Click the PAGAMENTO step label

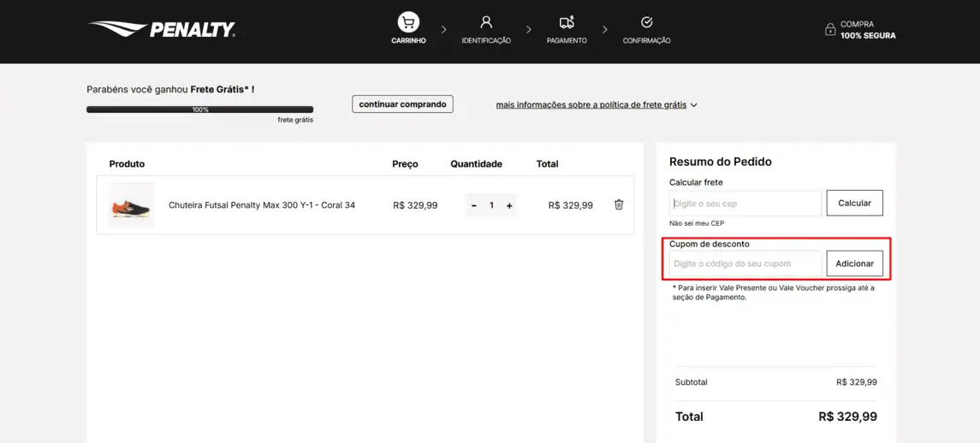(x=567, y=40)
